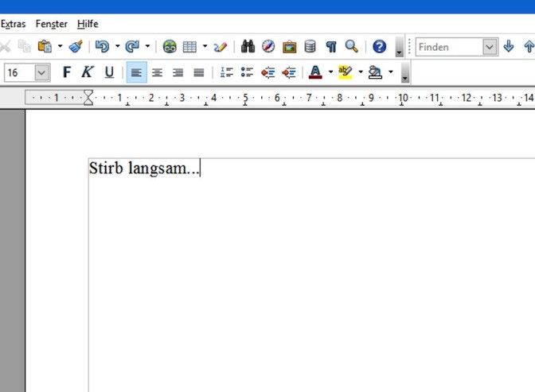Expand the formatting toolbar overflow arrow

click(x=404, y=72)
